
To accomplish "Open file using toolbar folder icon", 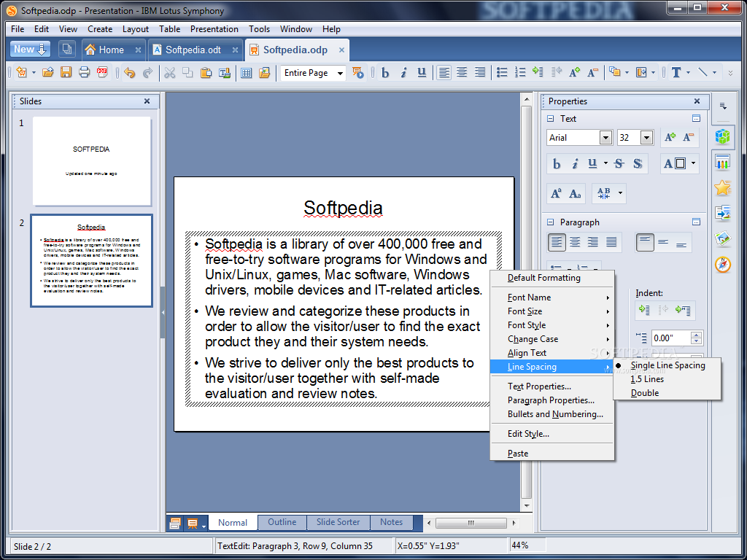I will [x=47, y=73].
